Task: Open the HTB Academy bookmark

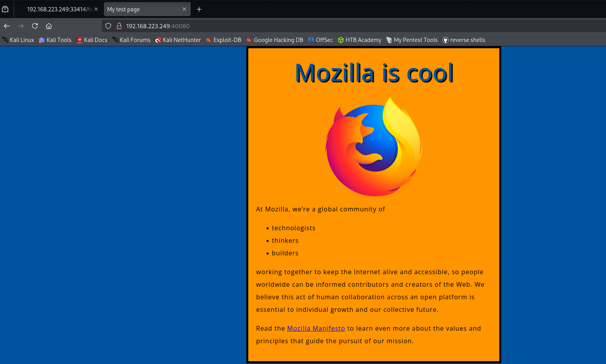Action: click(360, 40)
